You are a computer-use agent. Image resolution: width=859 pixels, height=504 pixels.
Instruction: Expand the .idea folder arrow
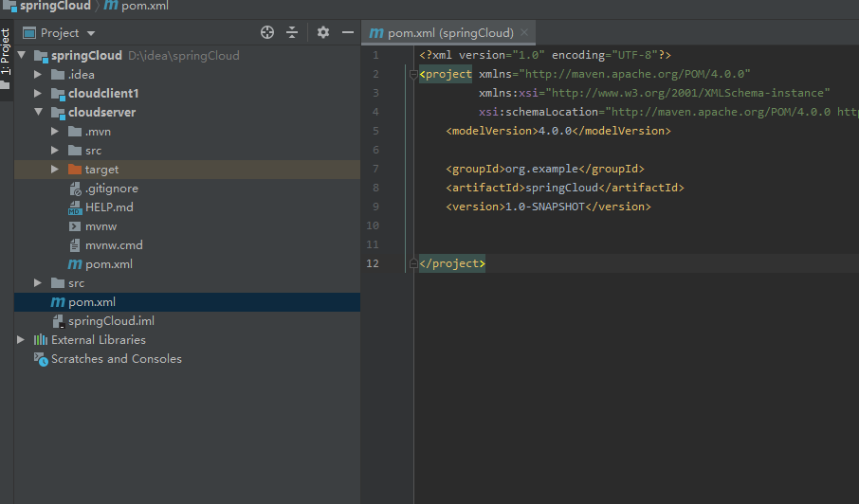click(38, 75)
